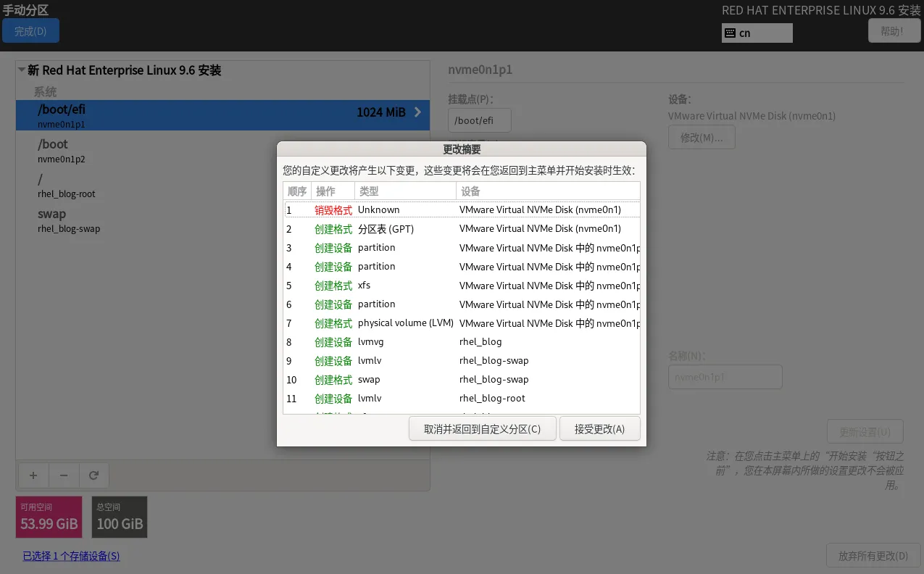Click the 可用空间 53.99 GiB box
The image size is (924, 574).
pos(49,517)
